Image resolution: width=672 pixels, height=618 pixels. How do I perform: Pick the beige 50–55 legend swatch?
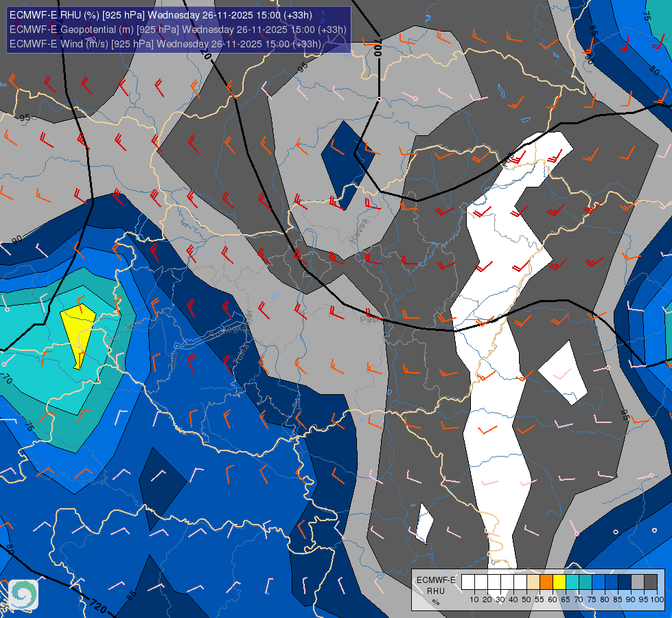coord(533,582)
